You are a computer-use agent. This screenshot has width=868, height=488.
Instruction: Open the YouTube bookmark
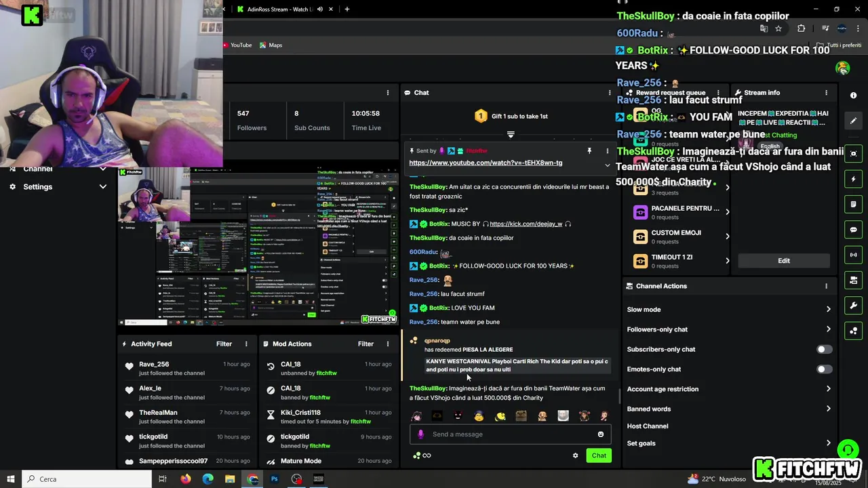tap(237, 45)
